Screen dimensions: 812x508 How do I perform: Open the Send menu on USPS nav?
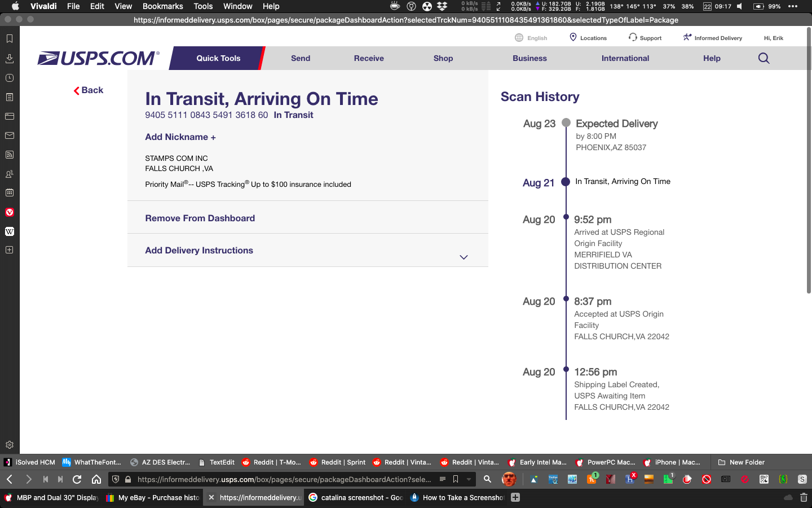pos(301,58)
